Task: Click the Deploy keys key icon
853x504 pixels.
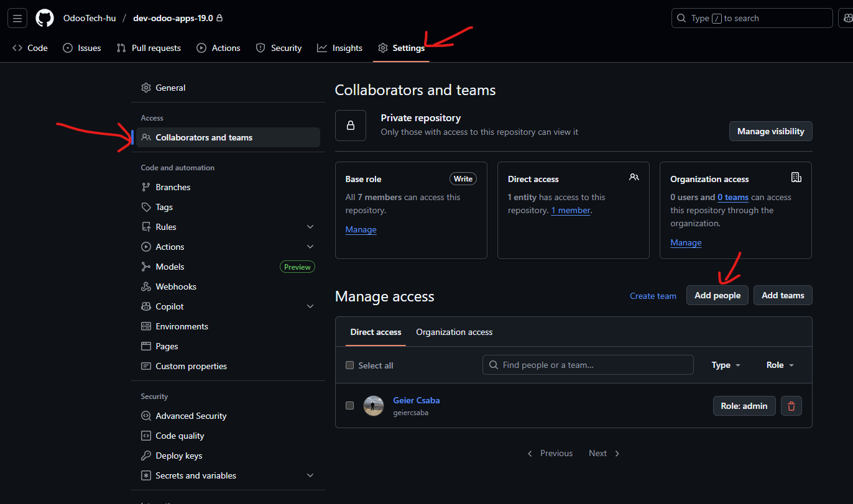Action: coord(146,456)
